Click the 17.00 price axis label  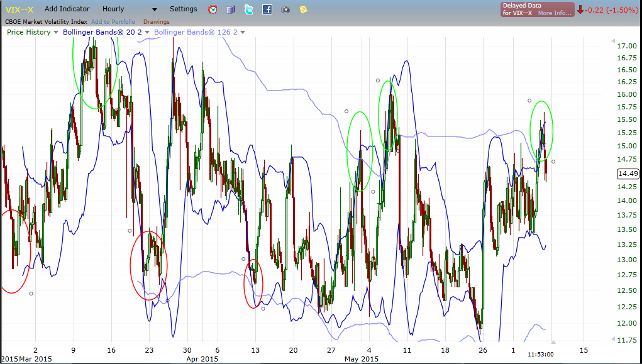[626, 46]
